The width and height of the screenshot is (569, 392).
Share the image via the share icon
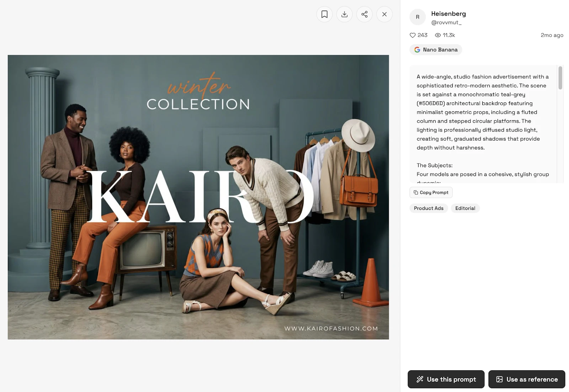click(365, 14)
